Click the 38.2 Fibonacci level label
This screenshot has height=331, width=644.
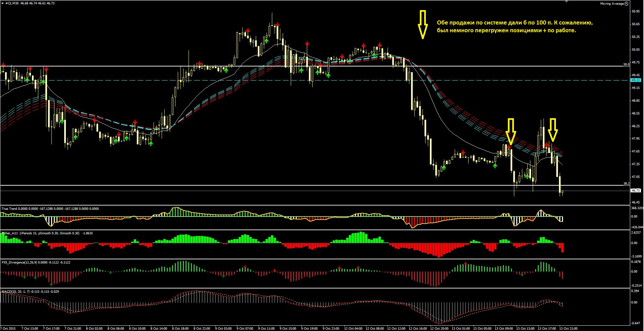tap(627, 184)
